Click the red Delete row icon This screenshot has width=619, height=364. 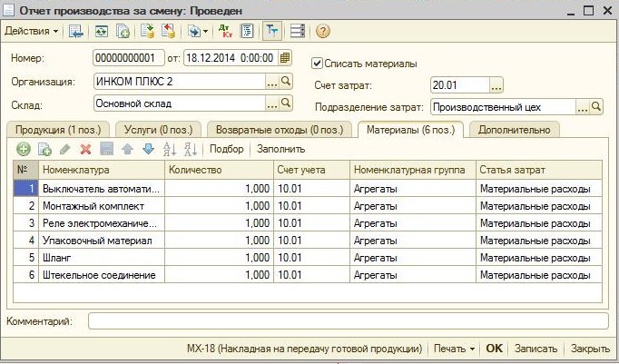tap(86, 149)
